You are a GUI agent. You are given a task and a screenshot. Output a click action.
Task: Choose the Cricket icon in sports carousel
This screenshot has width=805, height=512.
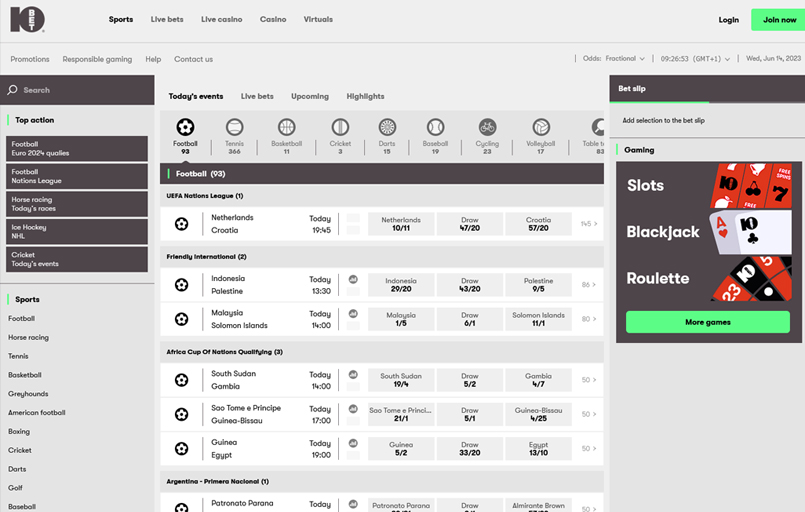click(340, 128)
